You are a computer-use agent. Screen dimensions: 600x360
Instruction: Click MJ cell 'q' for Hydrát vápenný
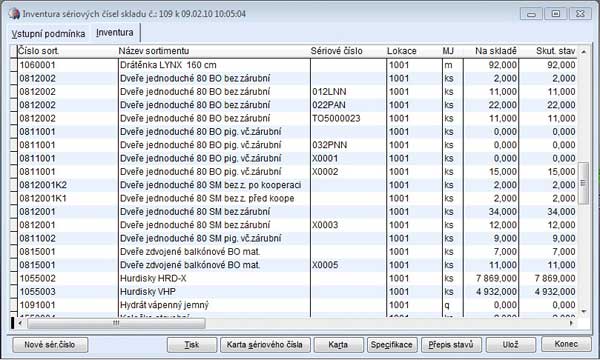coord(452,305)
